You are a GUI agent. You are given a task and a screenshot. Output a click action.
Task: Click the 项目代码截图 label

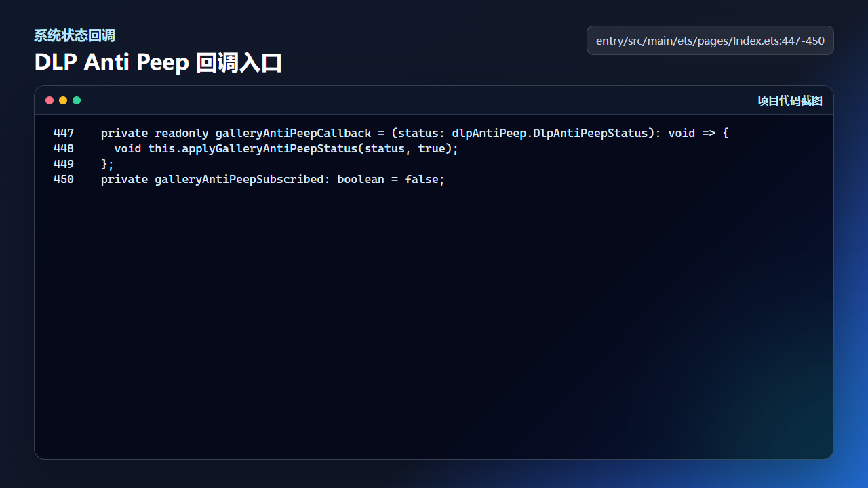coord(789,101)
